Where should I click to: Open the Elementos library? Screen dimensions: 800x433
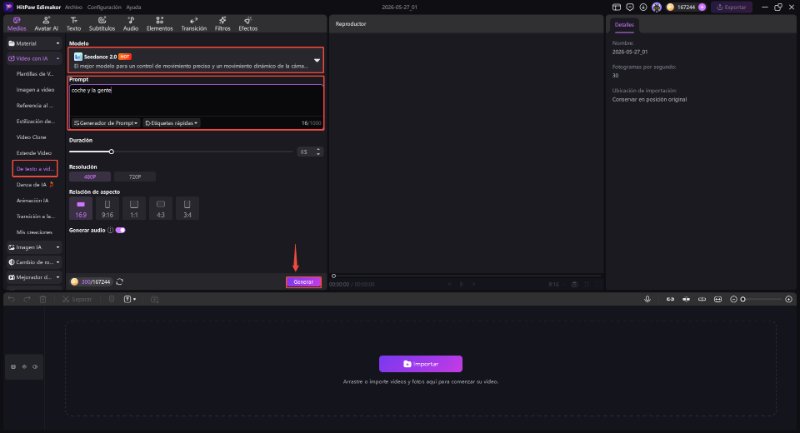[160, 24]
